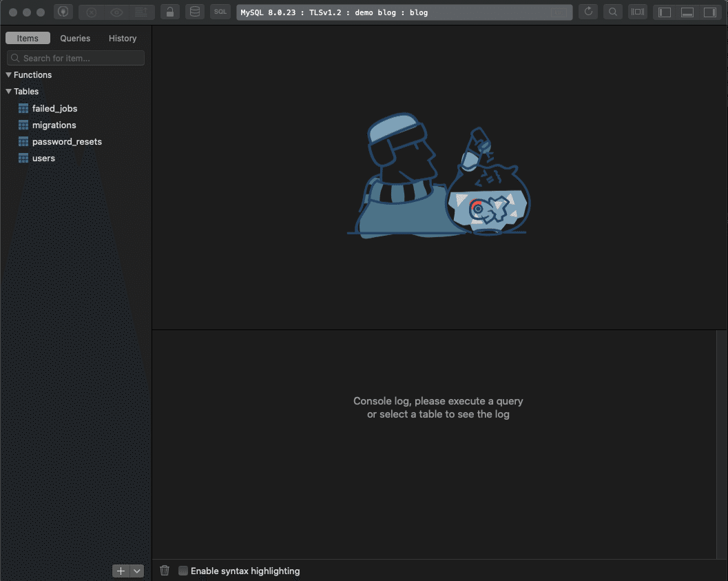Click the plus add item button
This screenshot has width=728, height=581.
pos(121,571)
